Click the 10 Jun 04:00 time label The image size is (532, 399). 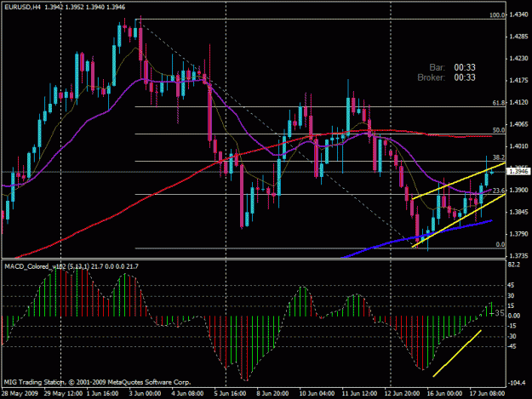click(x=317, y=394)
